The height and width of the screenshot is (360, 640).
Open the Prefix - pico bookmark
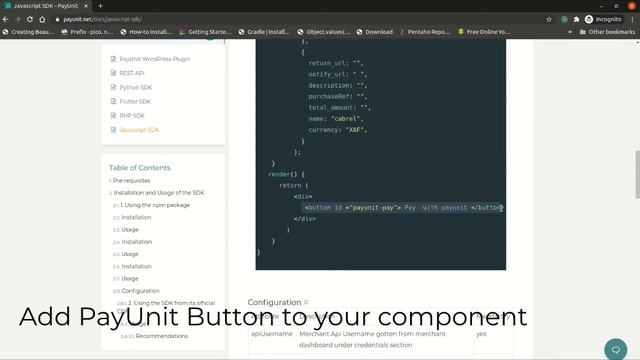tap(87, 32)
